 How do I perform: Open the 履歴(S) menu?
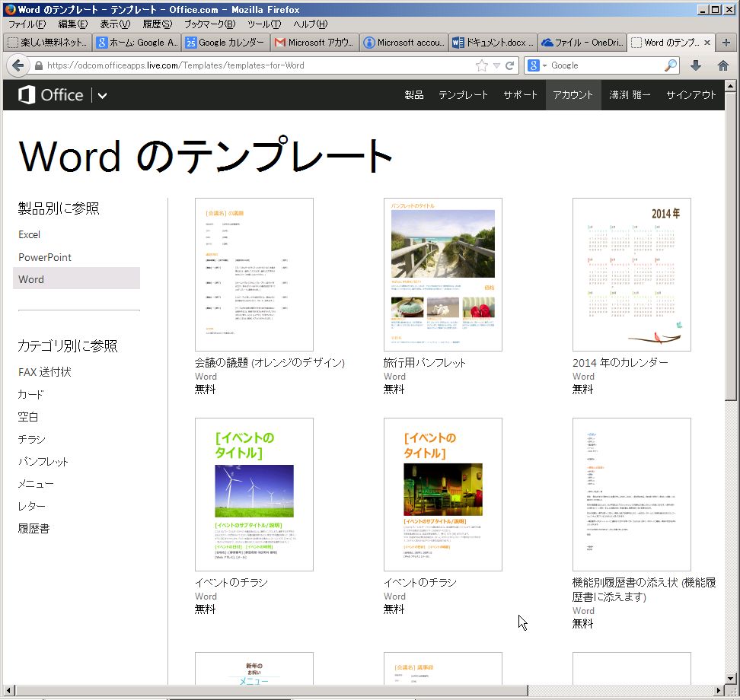(157, 24)
